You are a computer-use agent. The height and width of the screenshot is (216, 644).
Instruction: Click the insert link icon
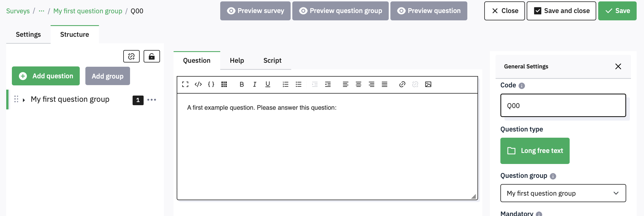[402, 84]
